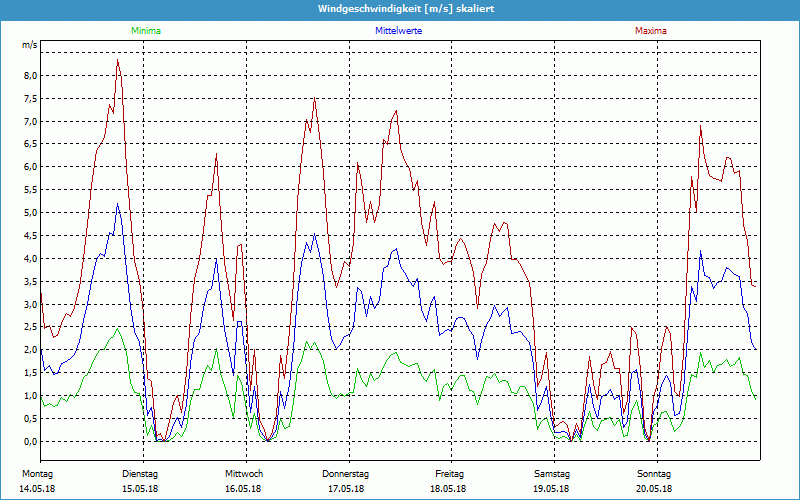Screen dimensions: 800x500
Task: Click the 3,5 y-axis value
Action: pyautogui.click(x=31, y=282)
